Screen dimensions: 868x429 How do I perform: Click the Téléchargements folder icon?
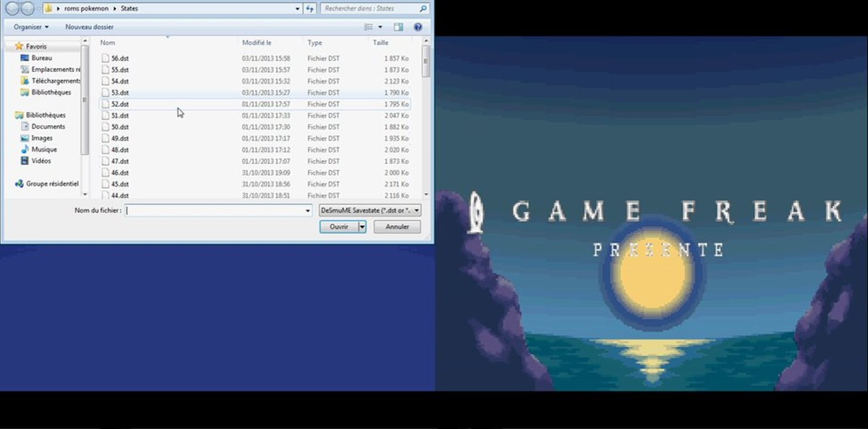[x=24, y=80]
